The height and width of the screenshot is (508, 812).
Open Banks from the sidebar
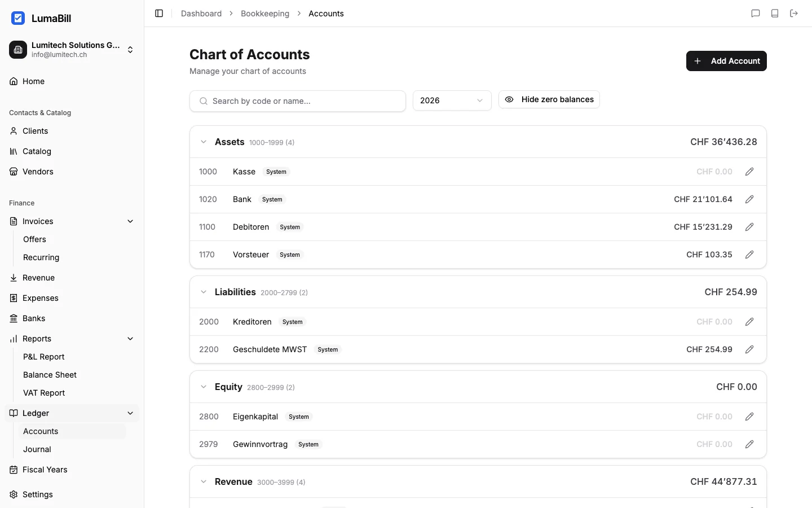point(34,318)
